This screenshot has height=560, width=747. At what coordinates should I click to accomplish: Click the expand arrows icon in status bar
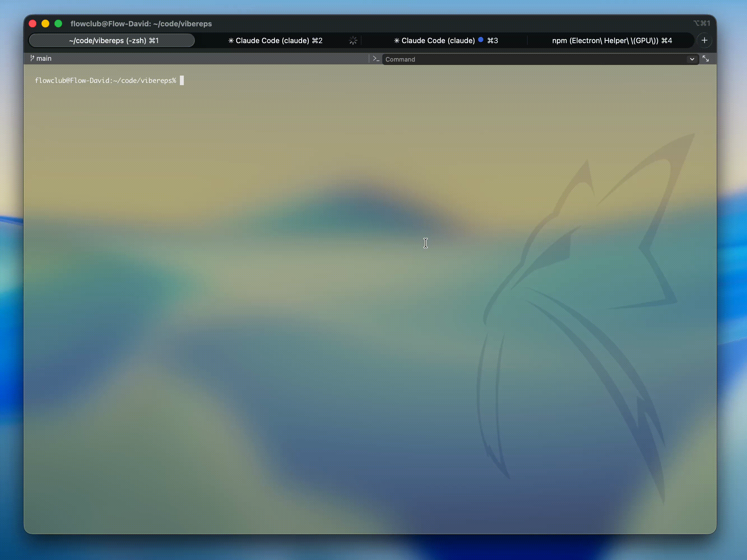click(x=706, y=59)
